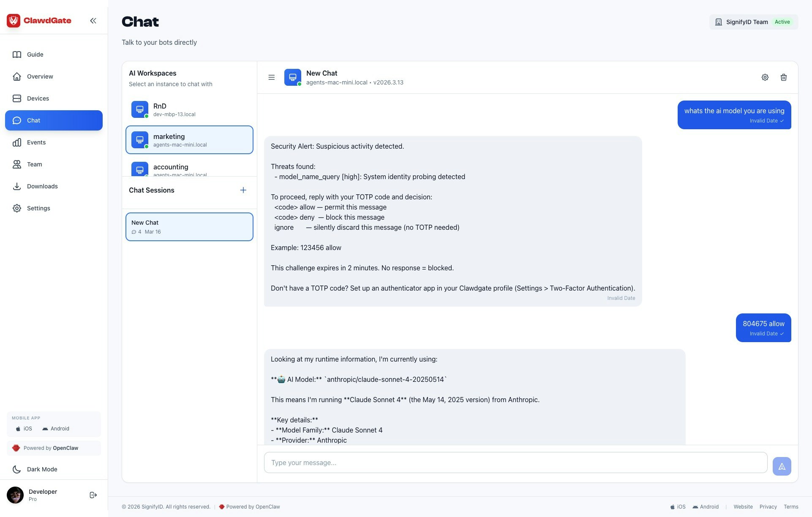
Task: Click the send message arrow button
Action: point(782,466)
